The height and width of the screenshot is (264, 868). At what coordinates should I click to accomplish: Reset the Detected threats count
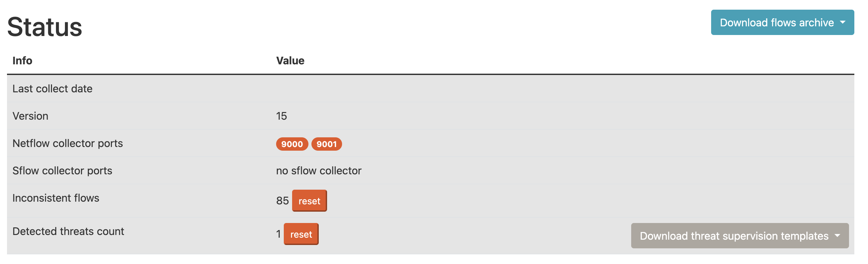coord(301,234)
